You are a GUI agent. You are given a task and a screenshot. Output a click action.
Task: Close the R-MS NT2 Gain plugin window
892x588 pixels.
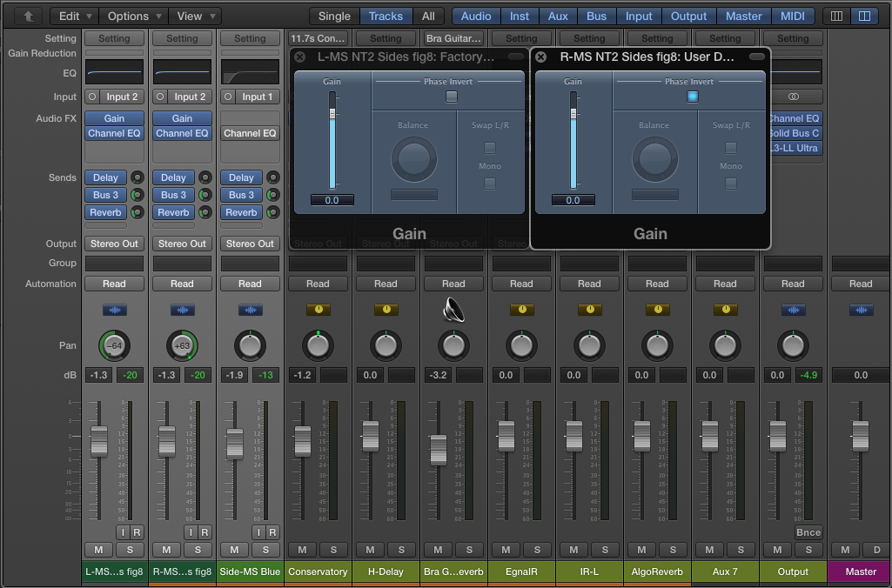click(541, 57)
